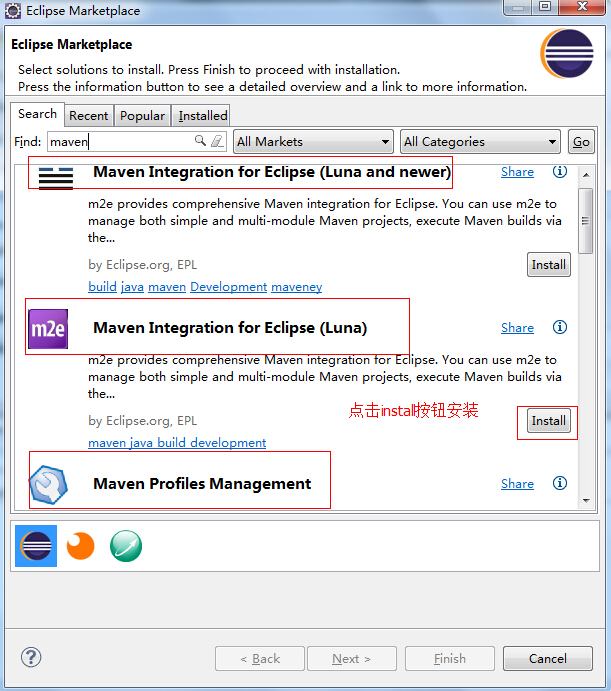The height and width of the screenshot is (691, 611).
Task: Open info for Maven Integration for Eclipse (Luna)
Action: (560, 327)
